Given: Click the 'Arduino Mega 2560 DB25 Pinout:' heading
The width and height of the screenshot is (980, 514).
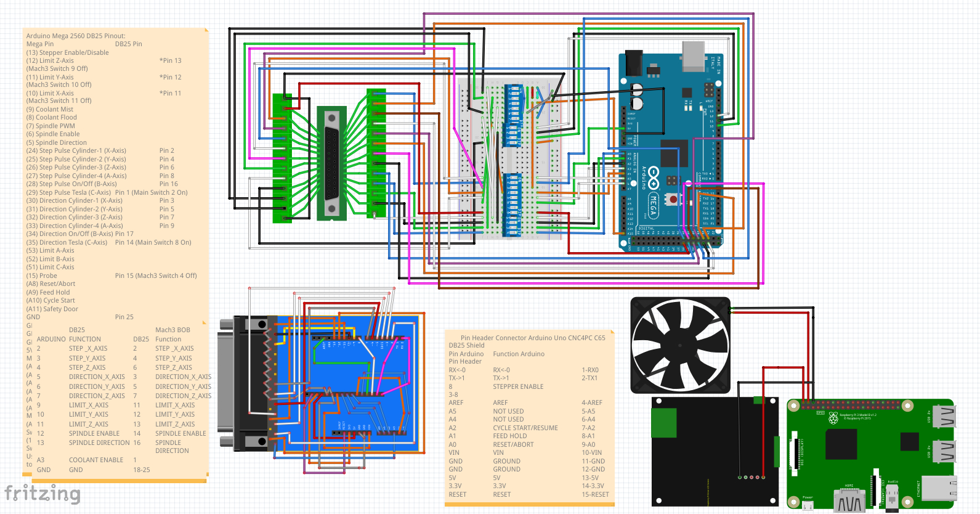Looking at the screenshot, I should [76, 36].
